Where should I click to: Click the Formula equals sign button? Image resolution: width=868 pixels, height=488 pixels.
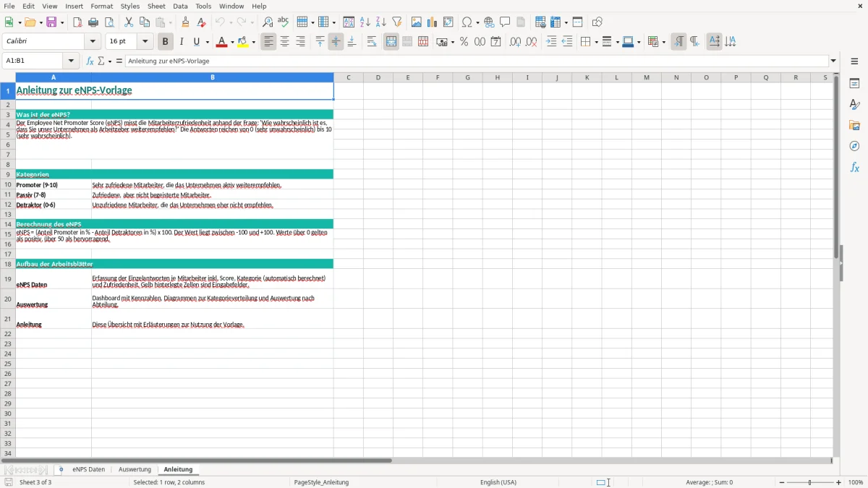[x=119, y=61]
